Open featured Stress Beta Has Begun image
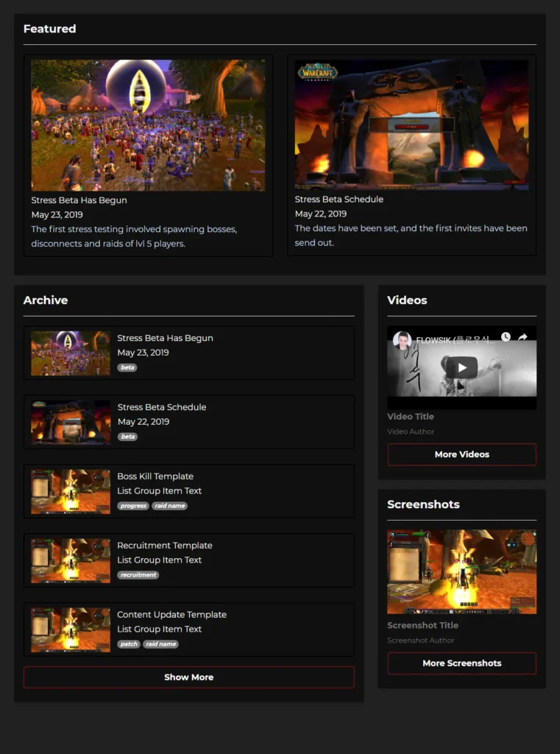This screenshot has width=560, height=754. pyautogui.click(x=148, y=125)
